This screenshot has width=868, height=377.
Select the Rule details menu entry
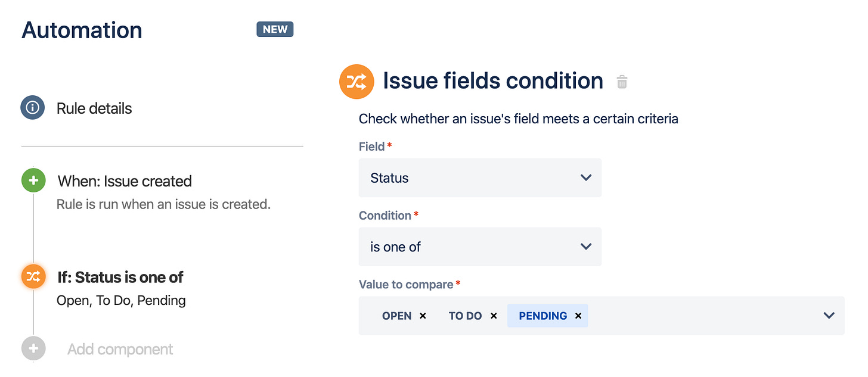point(94,108)
